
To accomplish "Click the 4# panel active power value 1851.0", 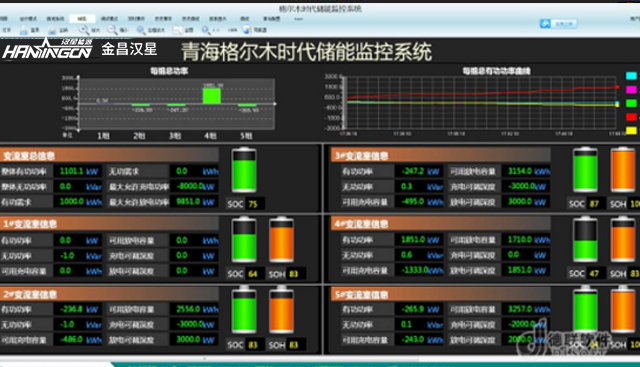I will [x=414, y=240].
